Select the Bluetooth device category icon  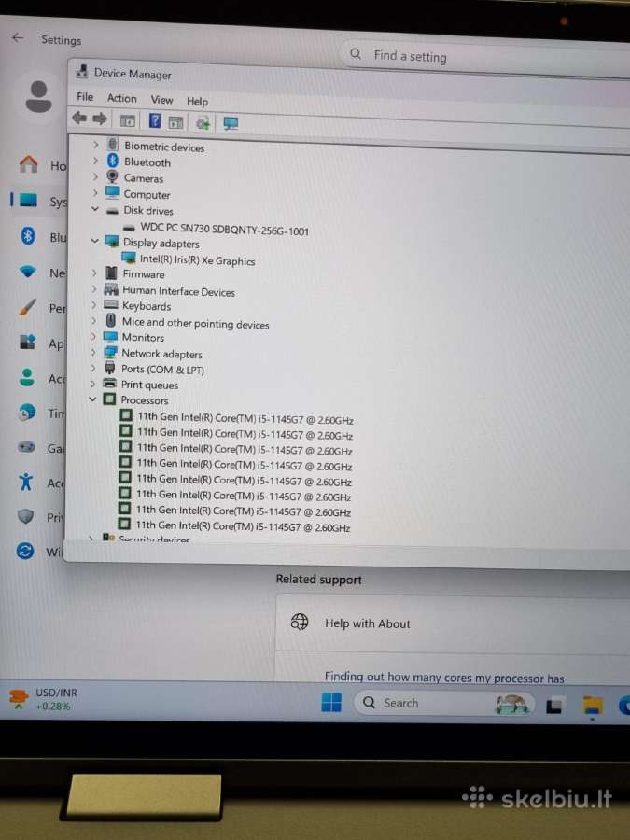click(x=113, y=161)
